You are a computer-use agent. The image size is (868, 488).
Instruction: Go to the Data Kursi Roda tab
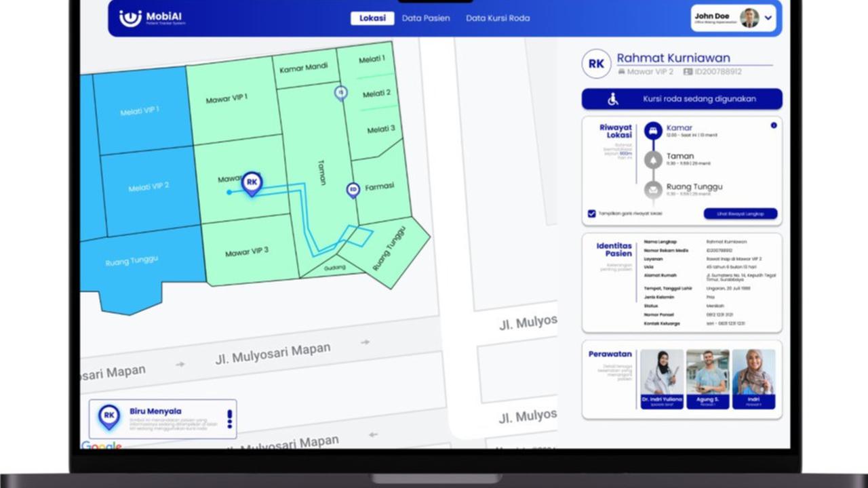(x=498, y=18)
